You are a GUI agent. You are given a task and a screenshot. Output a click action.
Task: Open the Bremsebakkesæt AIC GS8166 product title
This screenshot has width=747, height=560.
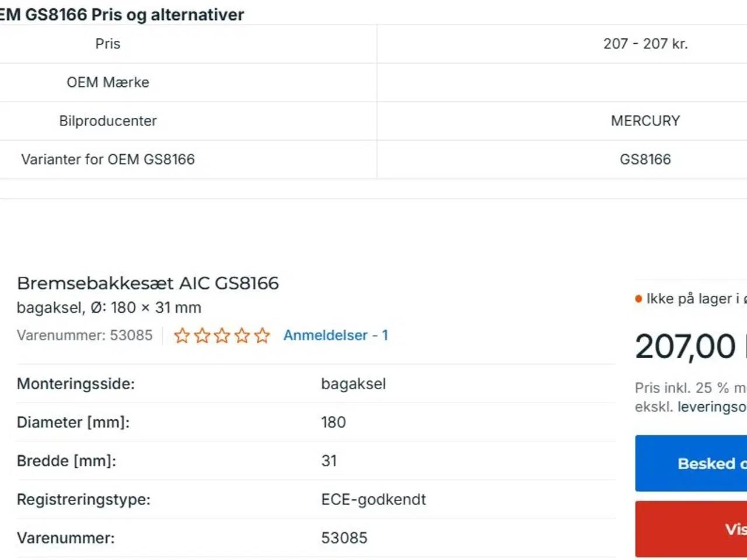148,283
